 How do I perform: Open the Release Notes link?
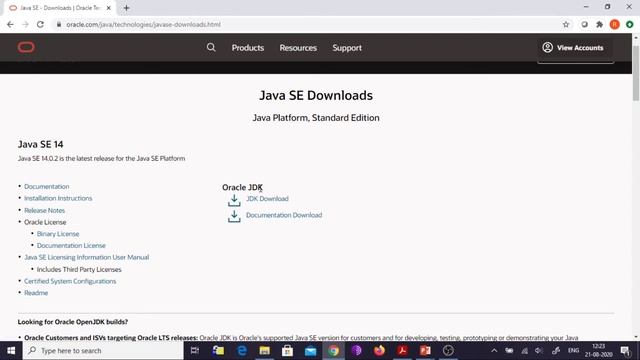(x=44, y=211)
